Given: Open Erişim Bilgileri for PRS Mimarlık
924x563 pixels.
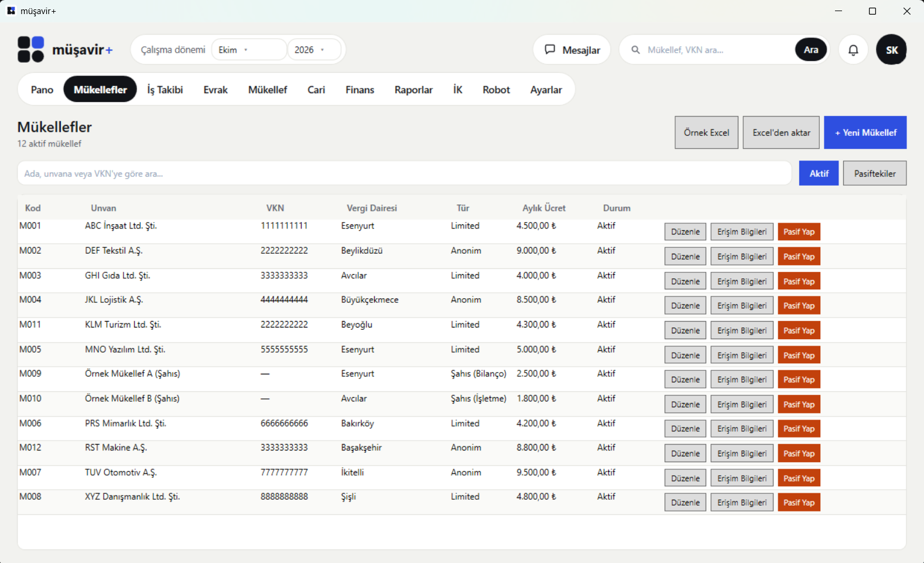Looking at the screenshot, I should pos(742,429).
